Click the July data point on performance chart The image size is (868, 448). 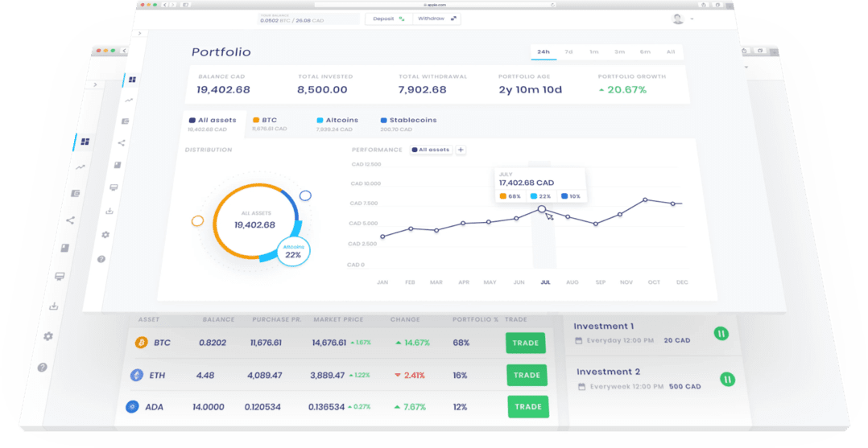pyautogui.click(x=542, y=209)
